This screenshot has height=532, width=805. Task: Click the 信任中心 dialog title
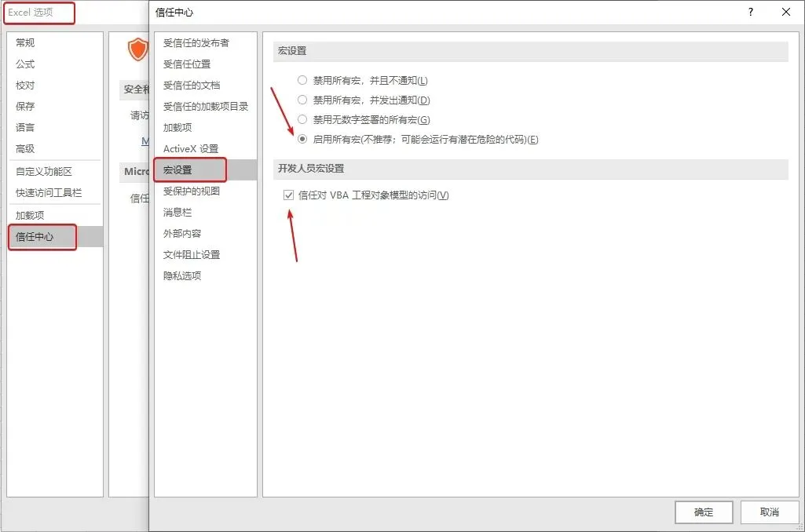(x=174, y=13)
